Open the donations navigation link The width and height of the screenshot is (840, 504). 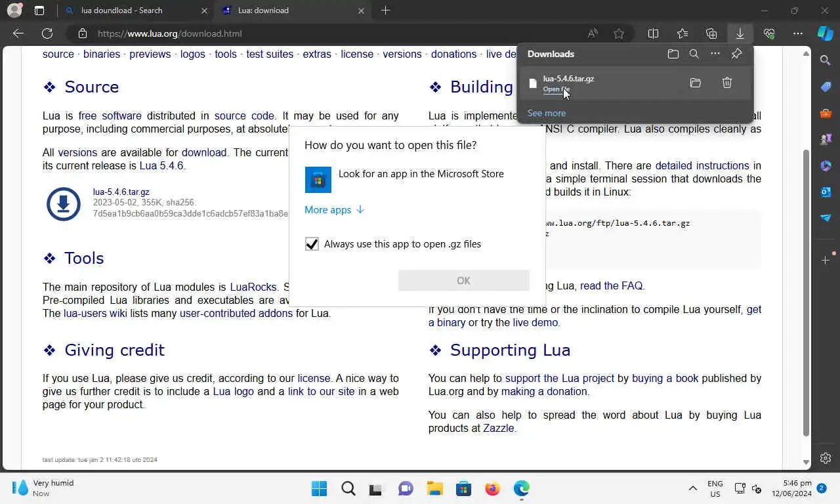point(453,54)
